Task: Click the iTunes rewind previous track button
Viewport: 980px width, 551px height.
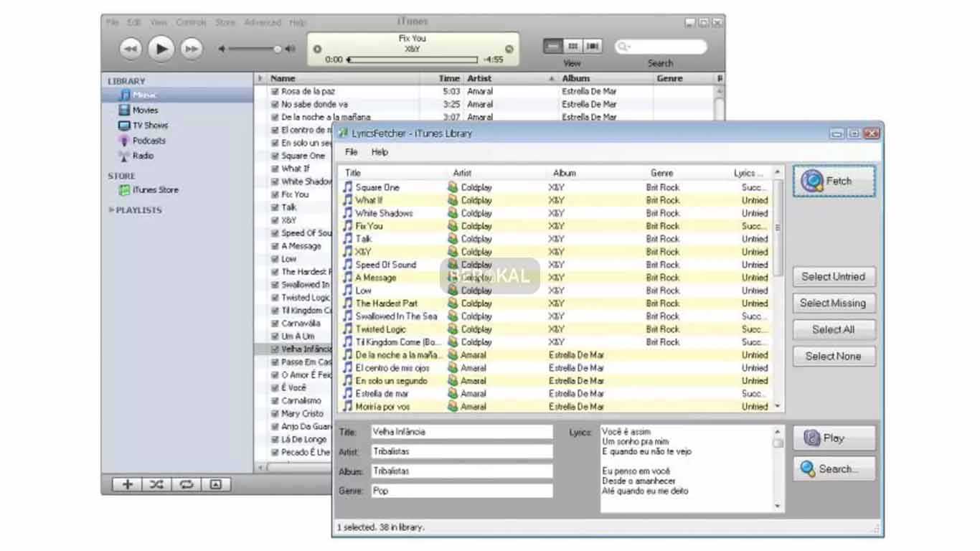Action: tap(131, 49)
